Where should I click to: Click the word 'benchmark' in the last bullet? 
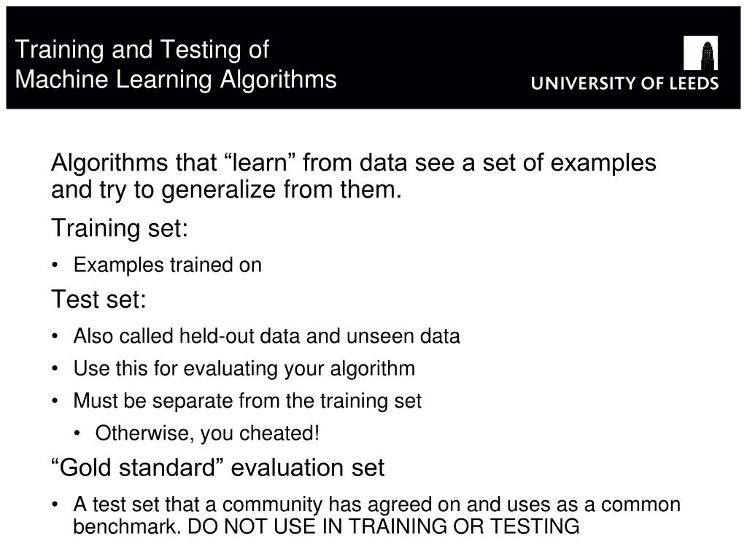[x=128, y=526]
